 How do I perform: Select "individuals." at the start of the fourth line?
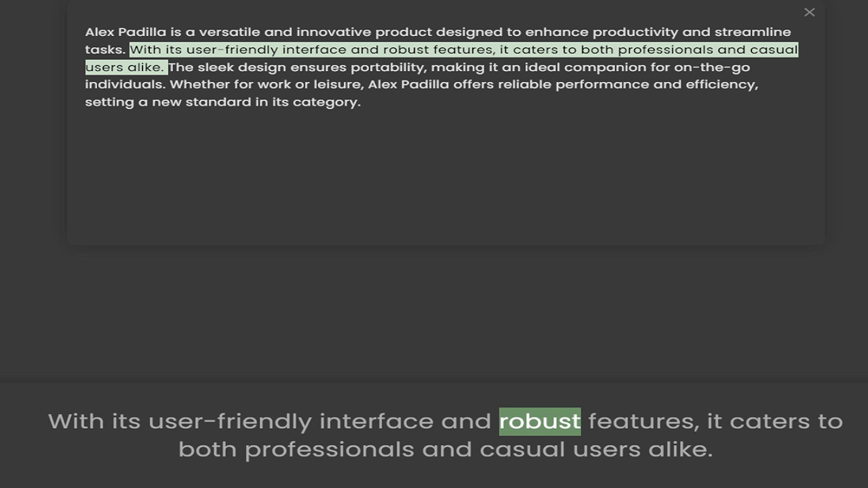125,84
